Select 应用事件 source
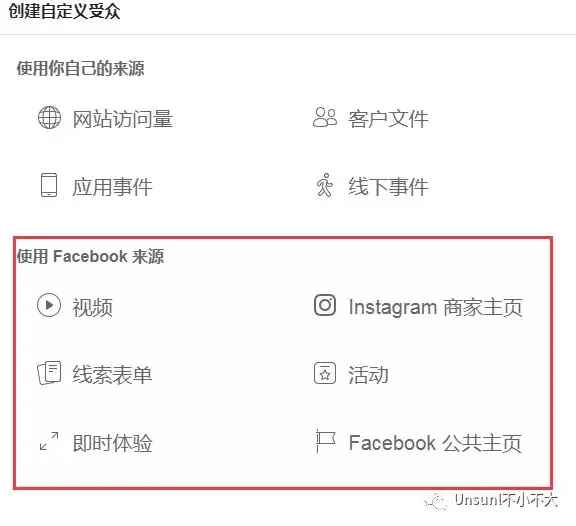The height and width of the screenshot is (526, 576). [112, 187]
